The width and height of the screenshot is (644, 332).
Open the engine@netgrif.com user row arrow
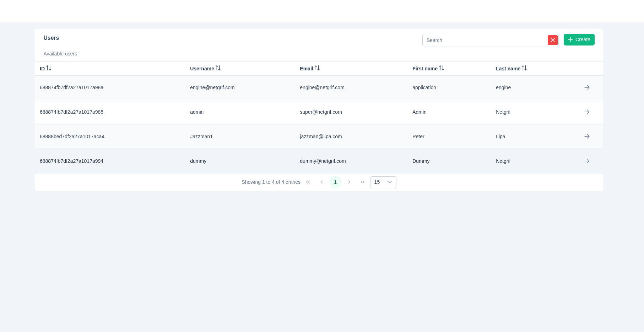tap(587, 87)
